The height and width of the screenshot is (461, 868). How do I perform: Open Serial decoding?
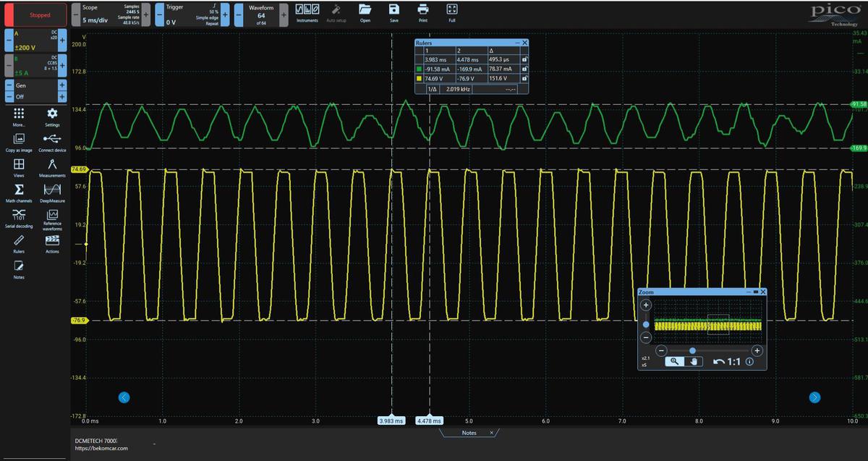pyautogui.click(x=20, y=218)
